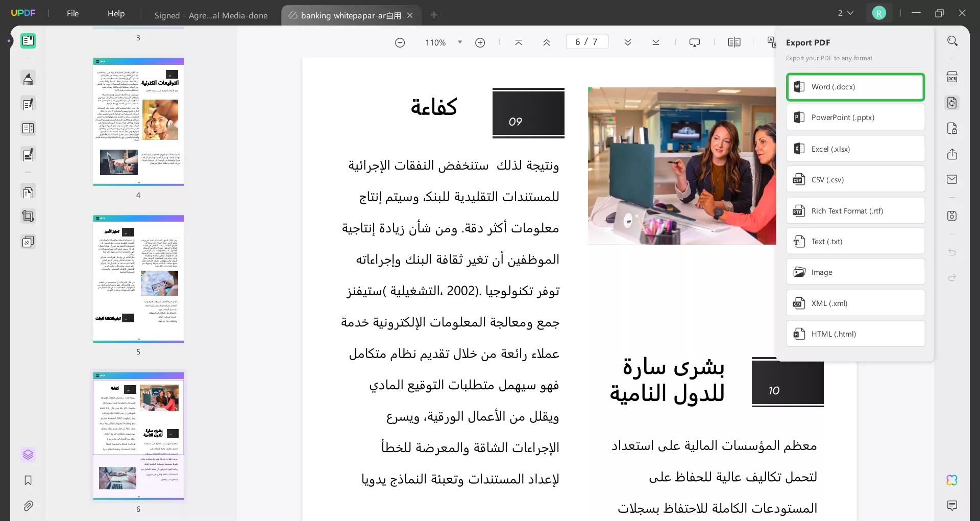Export as Image

point(855,272)
